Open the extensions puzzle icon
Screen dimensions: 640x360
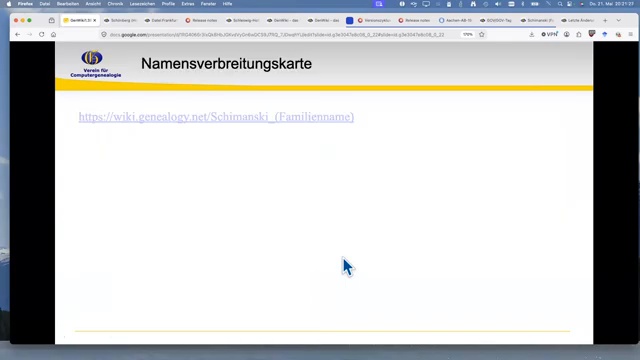(579, 35)
